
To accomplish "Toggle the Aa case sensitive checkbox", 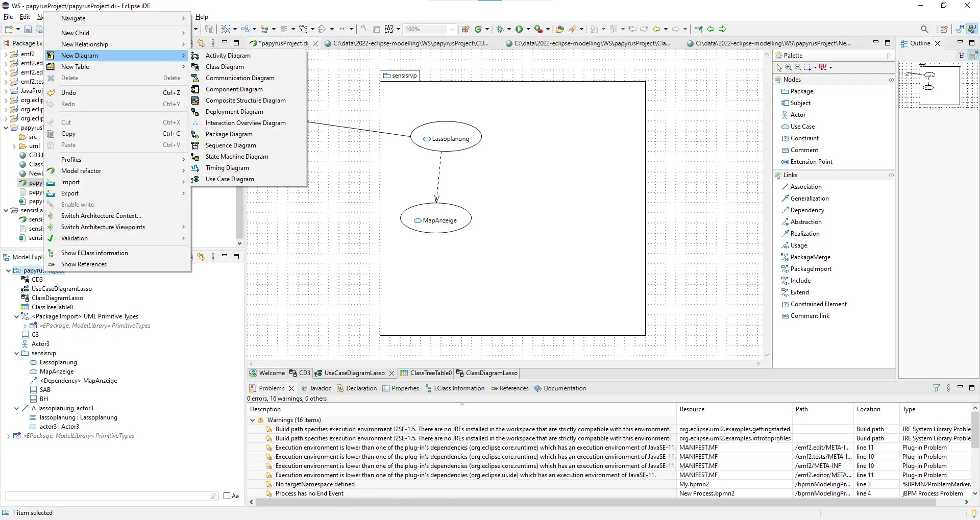I will pos(228,496).
